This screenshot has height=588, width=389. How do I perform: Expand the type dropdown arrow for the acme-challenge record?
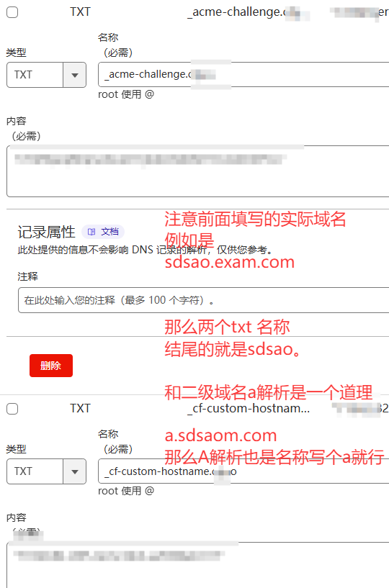[75, 75]
